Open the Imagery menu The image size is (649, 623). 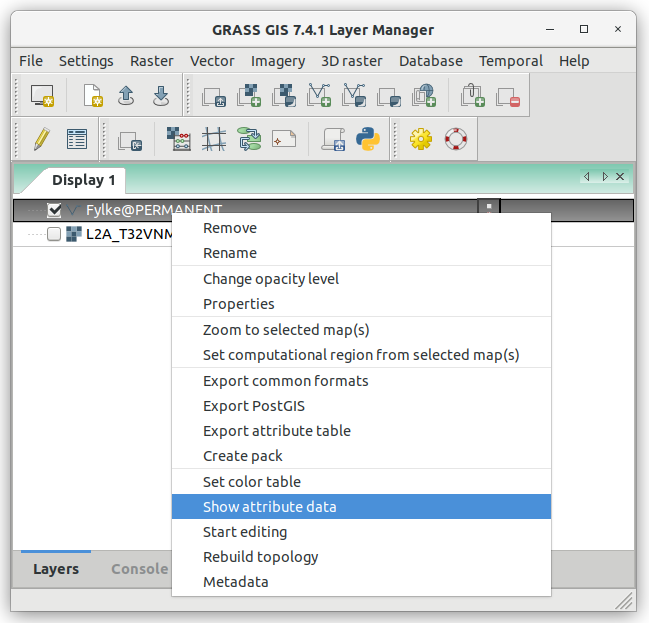(x=278, y=61)
